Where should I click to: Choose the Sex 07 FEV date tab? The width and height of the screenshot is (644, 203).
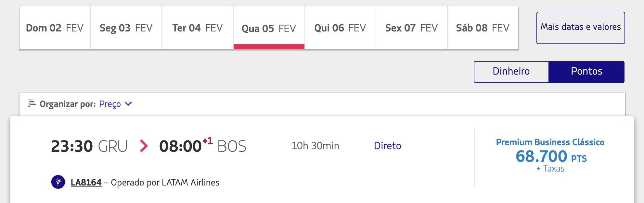pyautogui.click(x=412, y=28)
